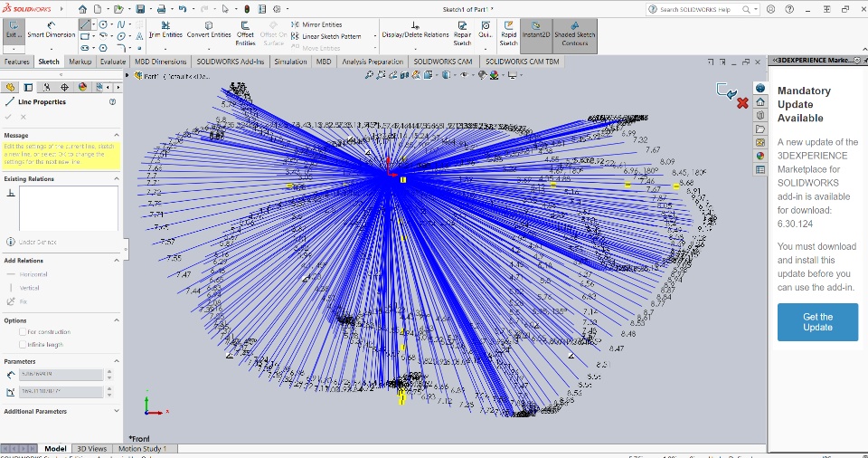Collapse the Add Relations section

point(117,261)
